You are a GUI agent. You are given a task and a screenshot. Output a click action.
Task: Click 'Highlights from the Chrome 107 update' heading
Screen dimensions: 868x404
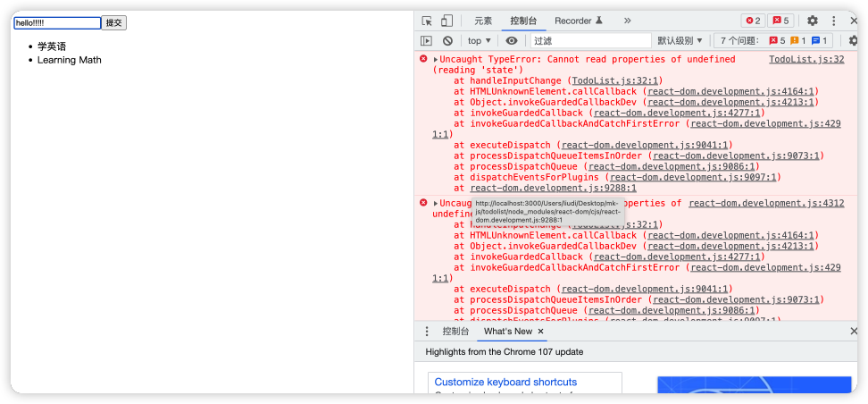(505, 352)
